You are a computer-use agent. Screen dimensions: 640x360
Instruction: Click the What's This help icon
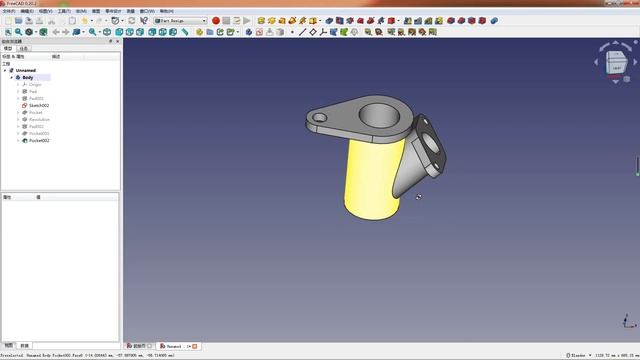pyautogui.click(x=144, y=20)
